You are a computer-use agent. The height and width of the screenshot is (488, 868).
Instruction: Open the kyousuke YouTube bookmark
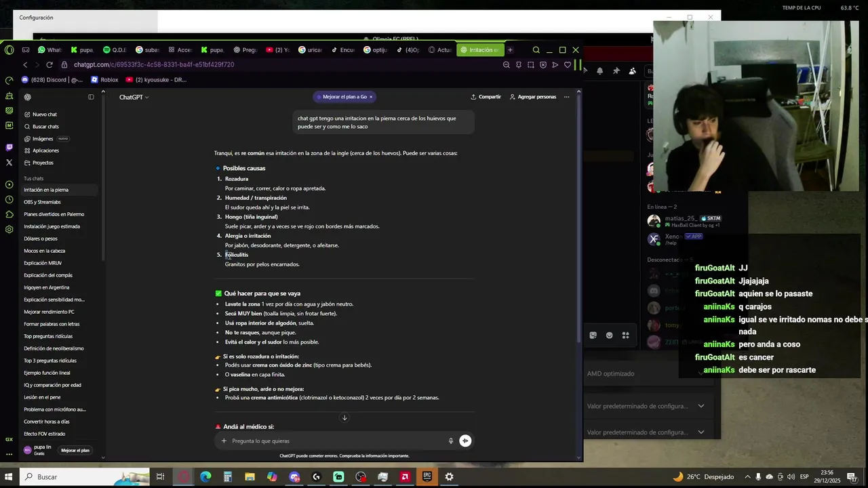point(157,79)
